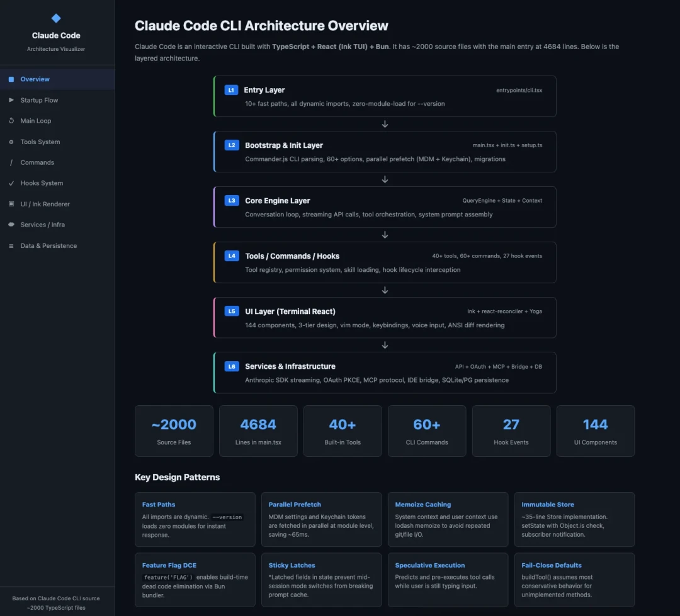Click the main.tsx + init.ts + setup.ts label
The height and width of the screenshot is (616, 680).
507,145
